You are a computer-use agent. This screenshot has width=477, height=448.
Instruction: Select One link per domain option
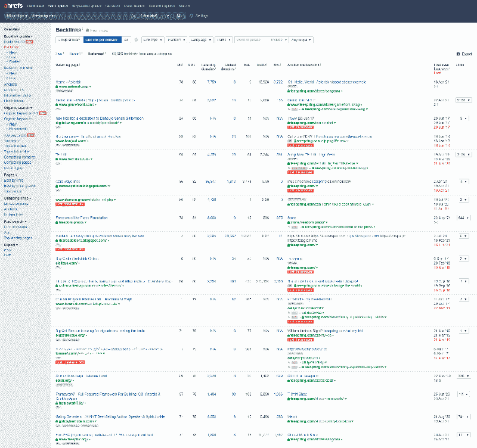click(x=102, y=40)
